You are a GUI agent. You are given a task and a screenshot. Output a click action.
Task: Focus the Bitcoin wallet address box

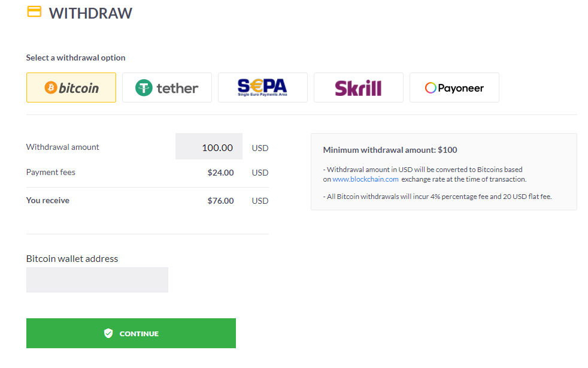97,280
